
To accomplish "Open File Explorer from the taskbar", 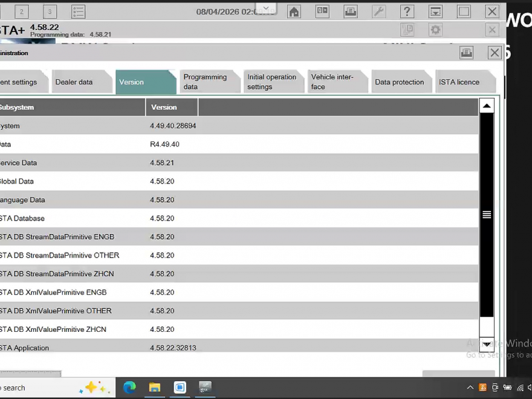I will tap(155, 388).
